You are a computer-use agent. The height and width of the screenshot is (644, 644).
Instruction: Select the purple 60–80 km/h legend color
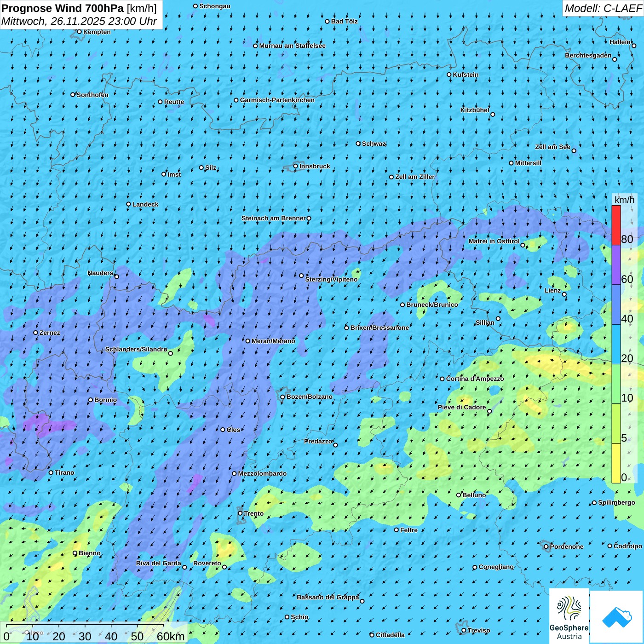coord(616,265)
